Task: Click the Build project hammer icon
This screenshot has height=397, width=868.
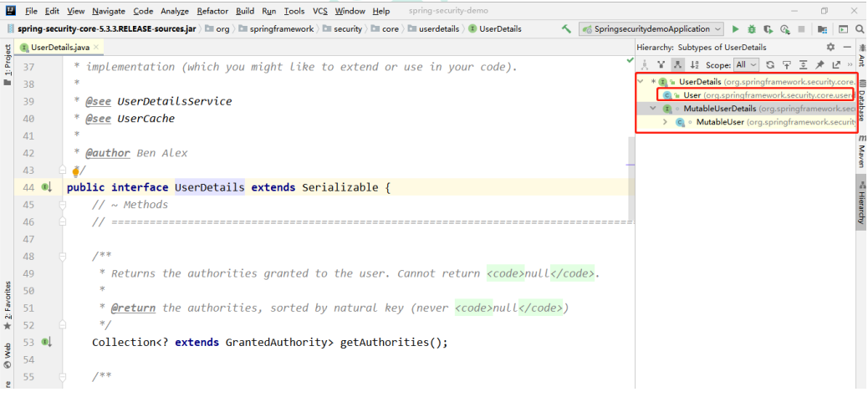Action: [566, 28]
